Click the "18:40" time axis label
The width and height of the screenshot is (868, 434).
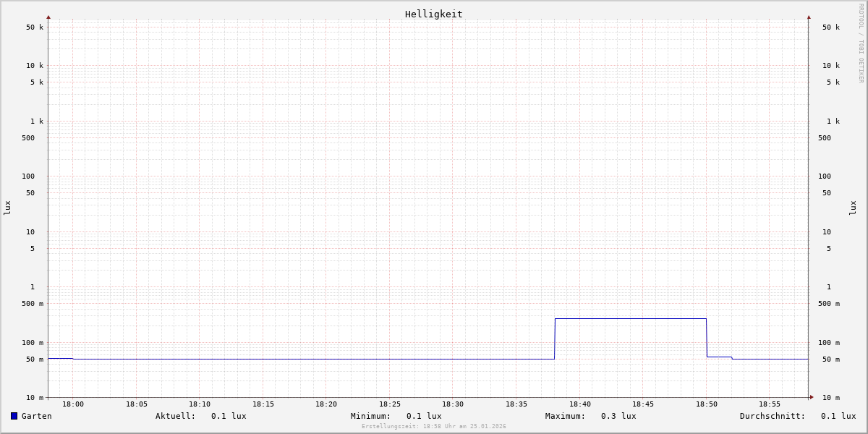click(x=580, y=404)
